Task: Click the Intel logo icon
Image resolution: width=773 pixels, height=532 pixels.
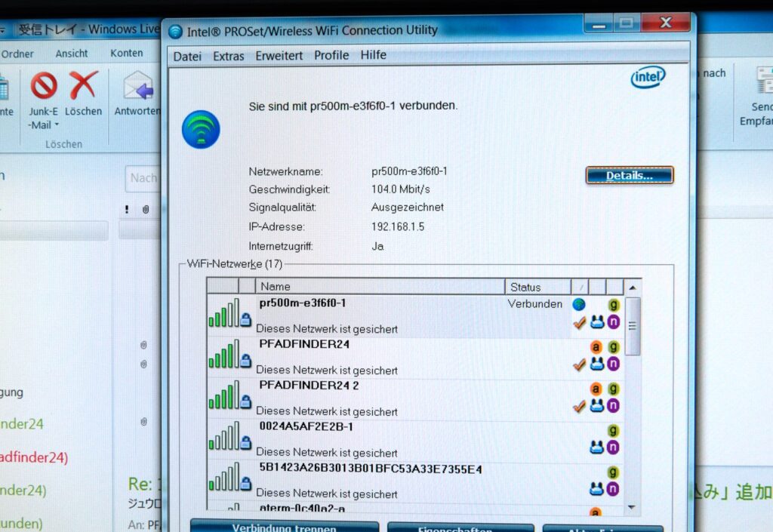Action: click(x=648, y=77)
